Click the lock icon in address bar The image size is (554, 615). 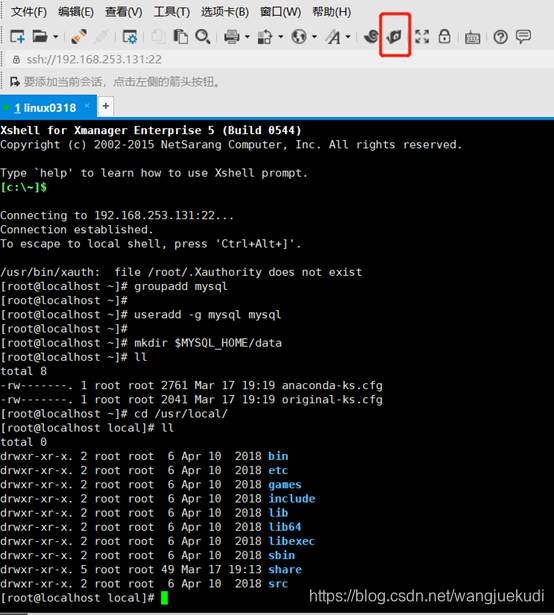coord(16,60)
